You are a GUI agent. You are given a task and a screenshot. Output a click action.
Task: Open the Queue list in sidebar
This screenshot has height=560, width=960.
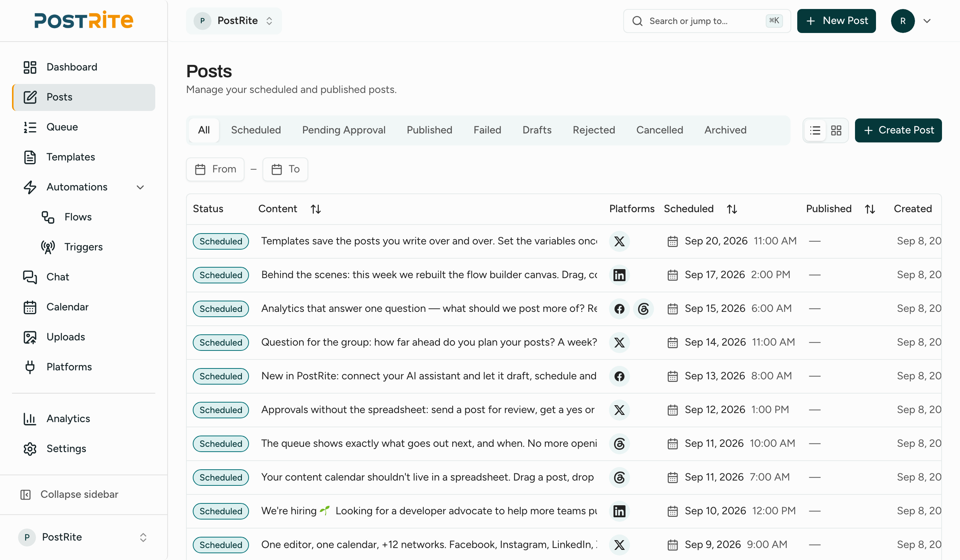coord(83,127)
